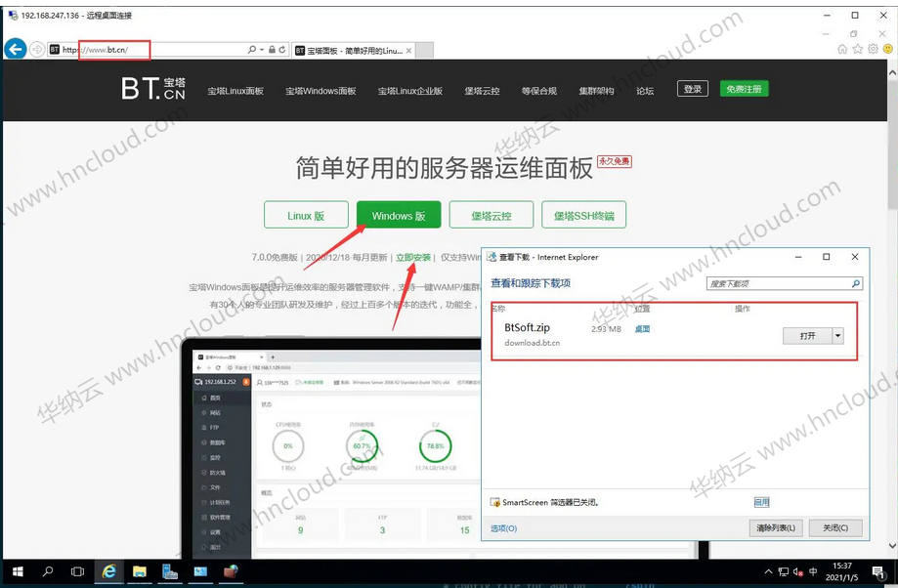Click the tray volume icon

tap(798, 571)
